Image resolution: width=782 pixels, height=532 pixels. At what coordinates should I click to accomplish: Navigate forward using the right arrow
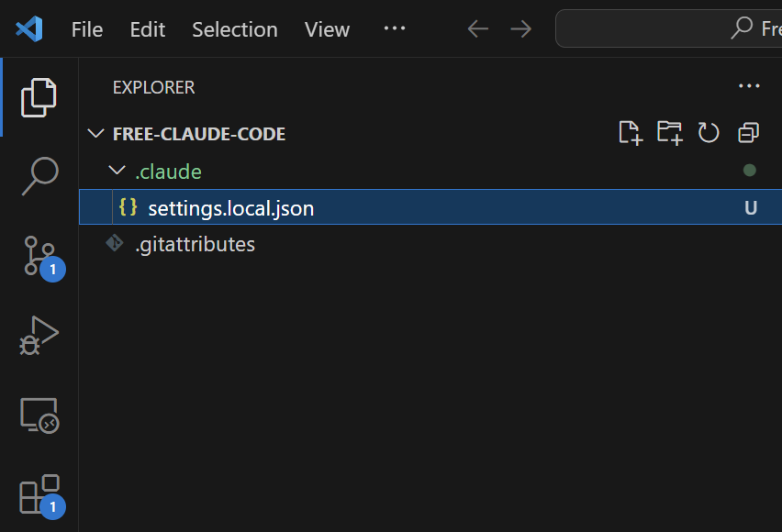(520, 28)
